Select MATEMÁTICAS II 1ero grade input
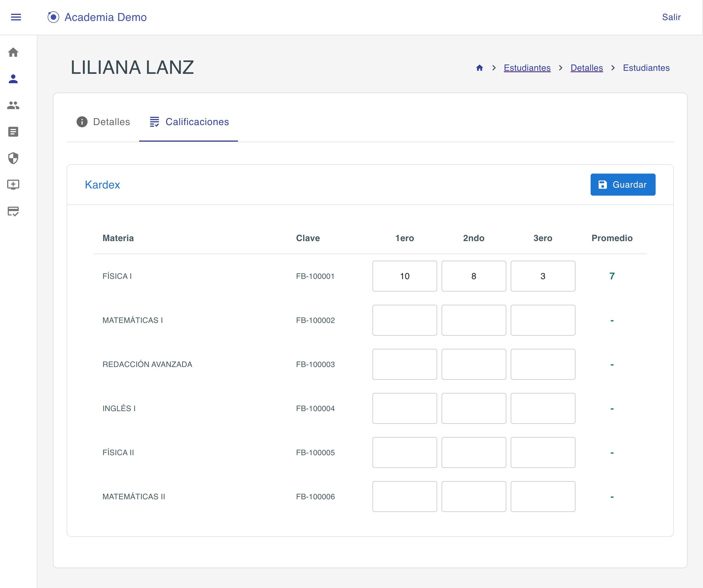 (404, 497)
